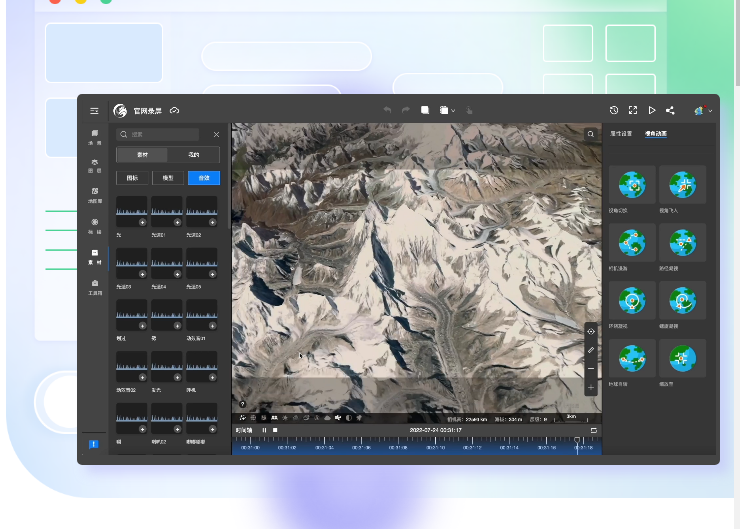The image size is (740, 529).
Task: Select the 模型 filter button
Action: tap(168, 178)
